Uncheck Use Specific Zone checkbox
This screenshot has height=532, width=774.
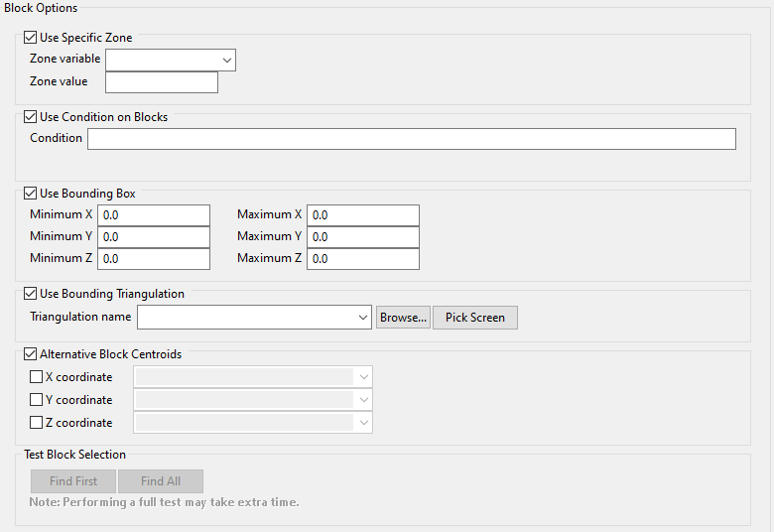click(x=31, y=38)
